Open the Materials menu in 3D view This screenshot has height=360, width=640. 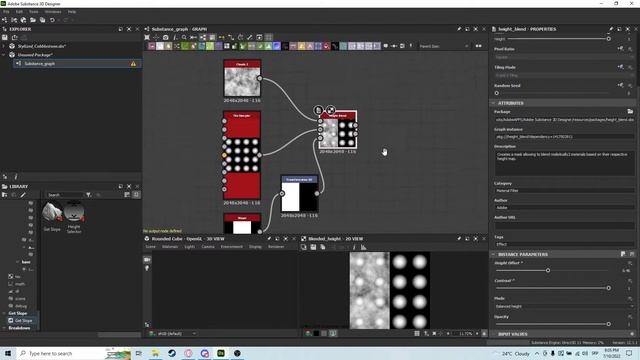click(x=170, y=247)
